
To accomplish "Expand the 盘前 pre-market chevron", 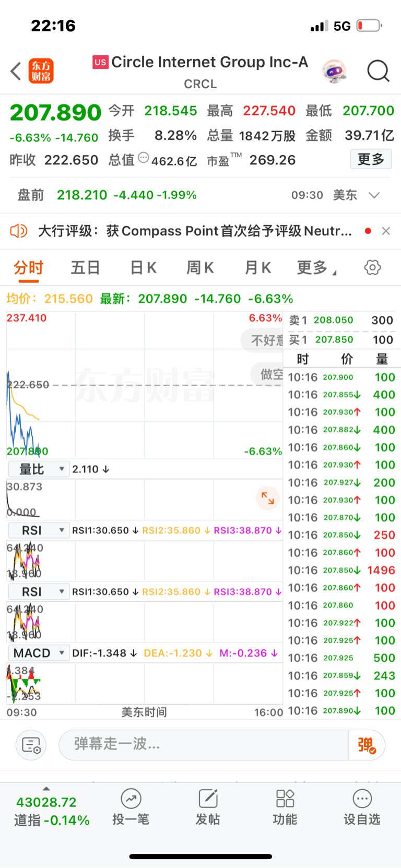I will (x=374, y=195).
